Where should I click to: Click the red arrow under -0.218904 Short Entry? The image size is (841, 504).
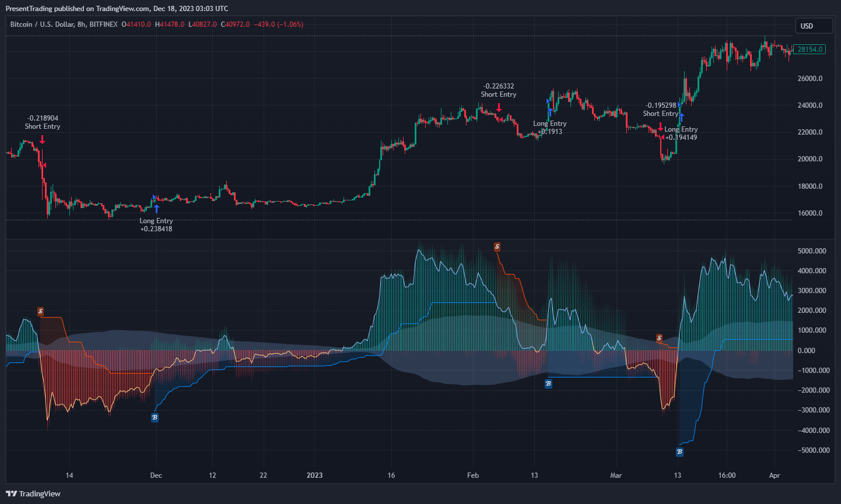pos(43,139)
